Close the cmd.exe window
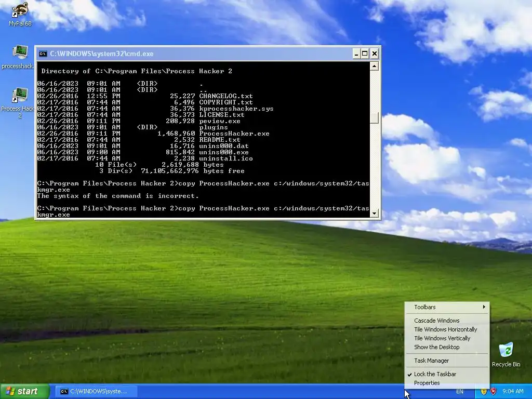 tap(375, 54)
